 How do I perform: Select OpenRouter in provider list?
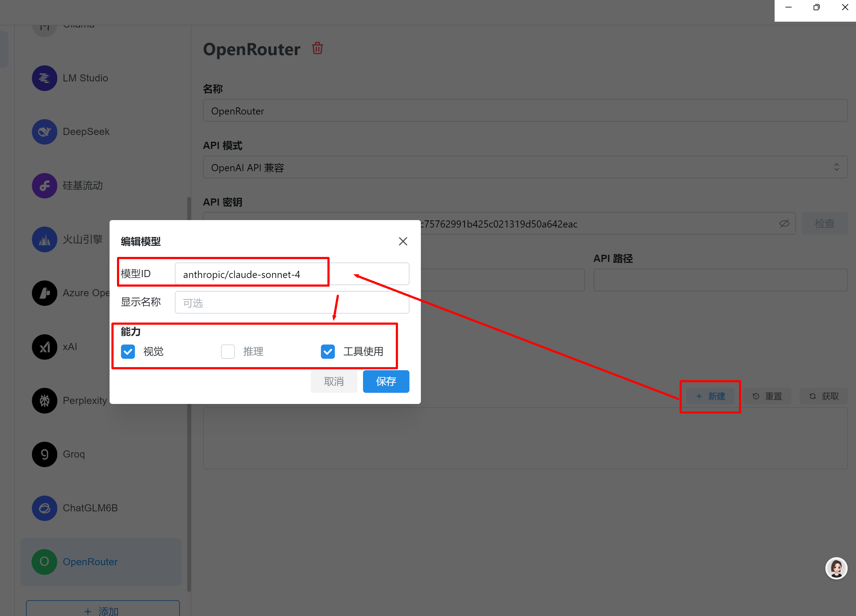(101, 562)
